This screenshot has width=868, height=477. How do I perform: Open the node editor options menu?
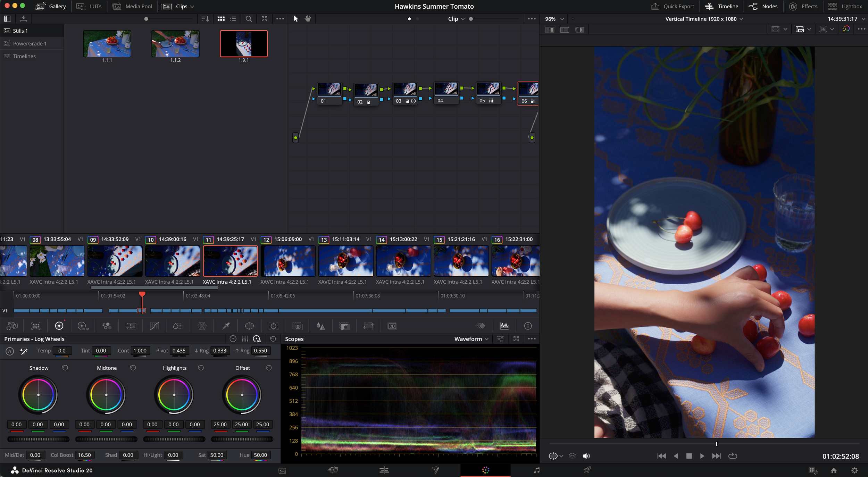tap(532, 19)
